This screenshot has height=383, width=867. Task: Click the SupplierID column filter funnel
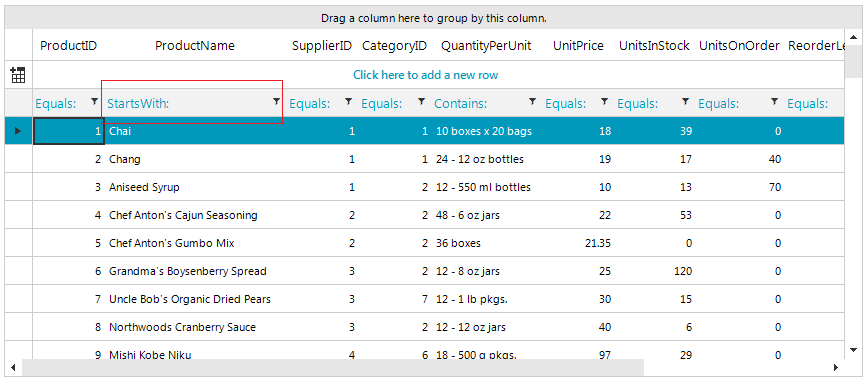pos(348,101)
